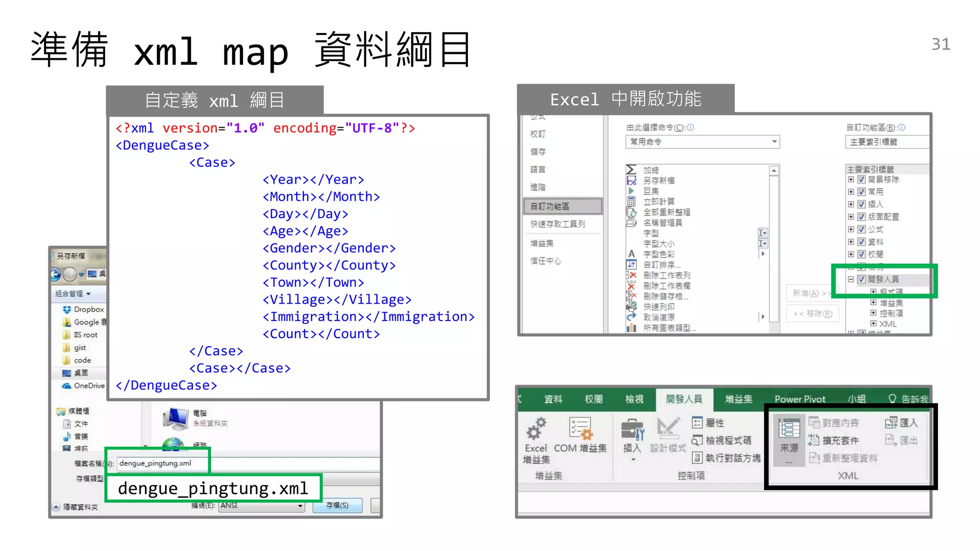Click 執行對話方塊 in the ribbon
Image resolution: width=980 pixels, height=551 pixels.
(x=726, y=458)
